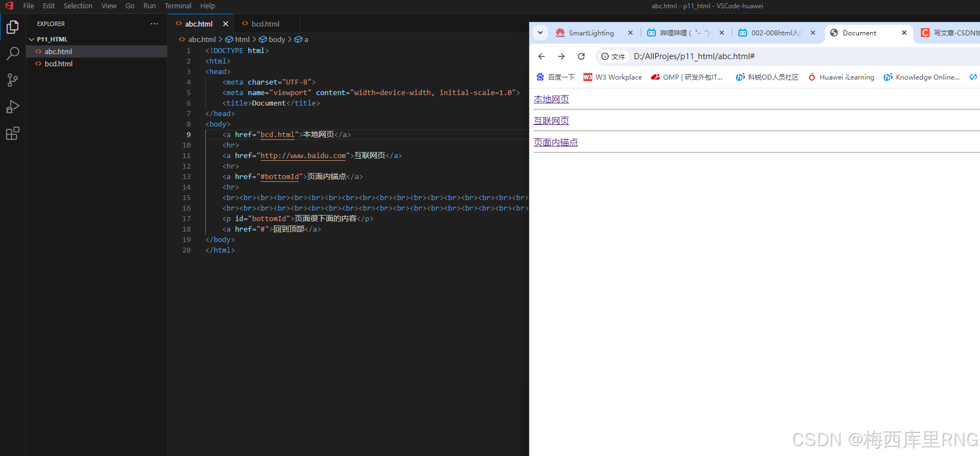Viewport: 980px width, 456px height.
Task: Switch to SmartLighting browser tab
Action: coord(591,33)
